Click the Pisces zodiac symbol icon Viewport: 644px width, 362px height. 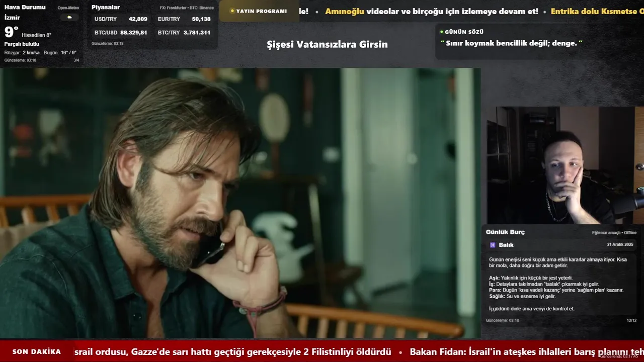pyautogui.click(x=493, y=245)
